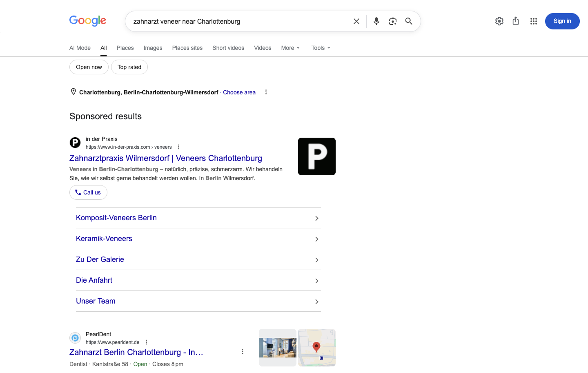Screen dimensions: 588x373
Task: Click the pearldent.de URL text
Action: 113,342
